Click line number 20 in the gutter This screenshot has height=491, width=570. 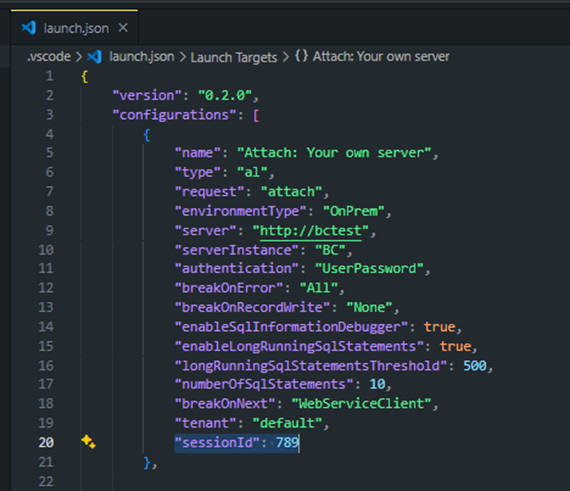click(x=46, y=443)
